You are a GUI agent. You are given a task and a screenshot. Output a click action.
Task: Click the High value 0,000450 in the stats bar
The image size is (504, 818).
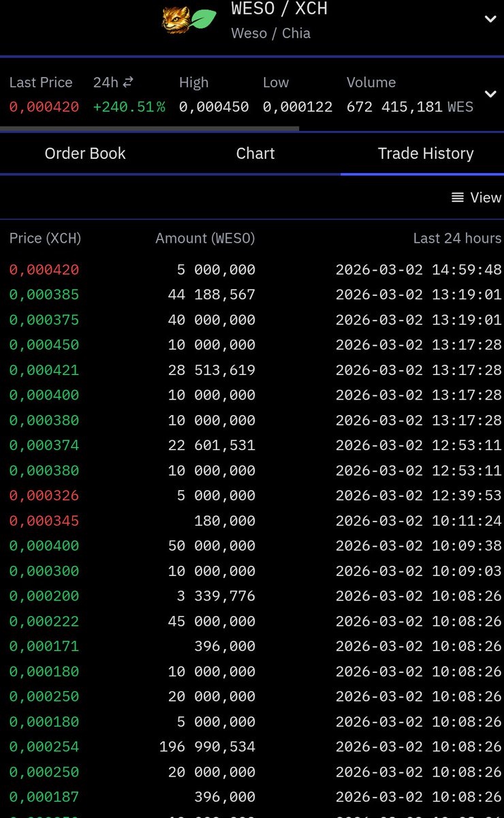tap(214, 107)
